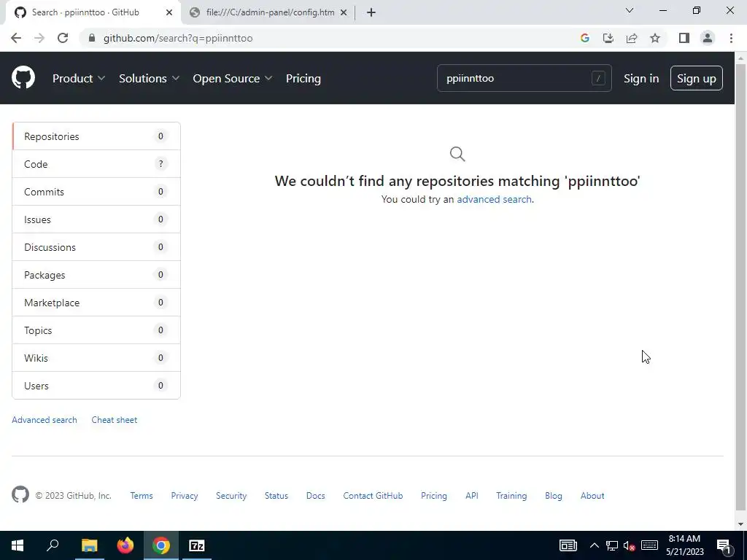Viewport: 747px width, 560px height.
Task: Open the notification center icon
Action: pos(723,545)
